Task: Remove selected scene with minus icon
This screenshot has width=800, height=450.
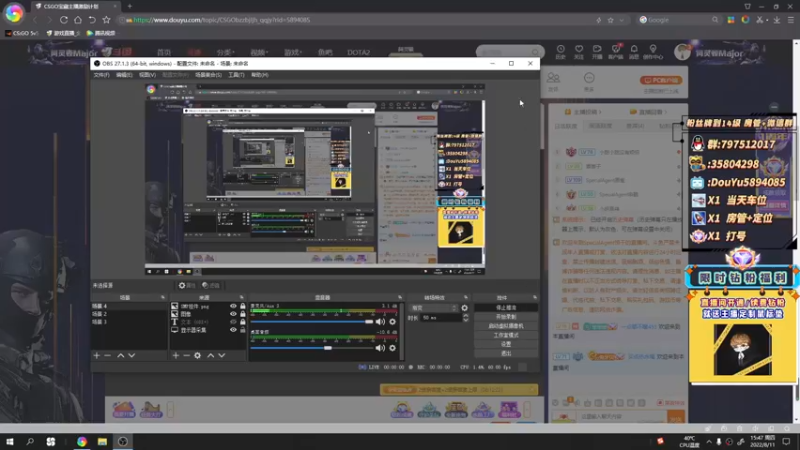Action: point(108,355)
